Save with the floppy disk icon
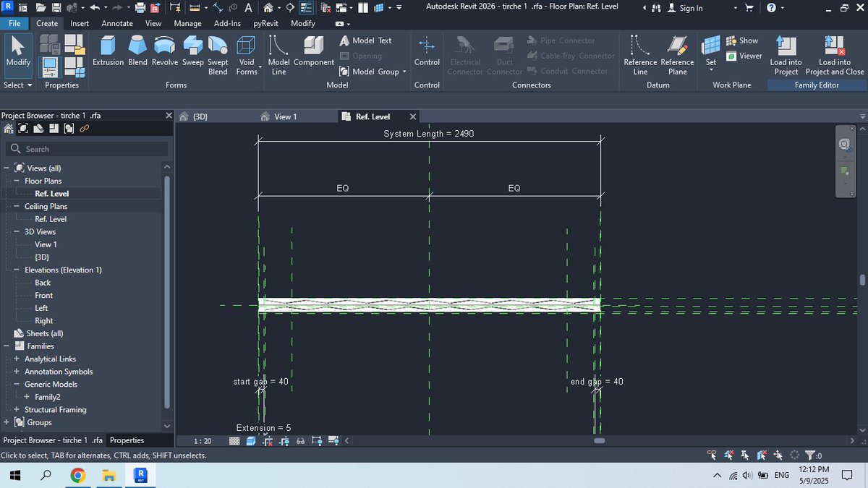 (x=56, y=8)
